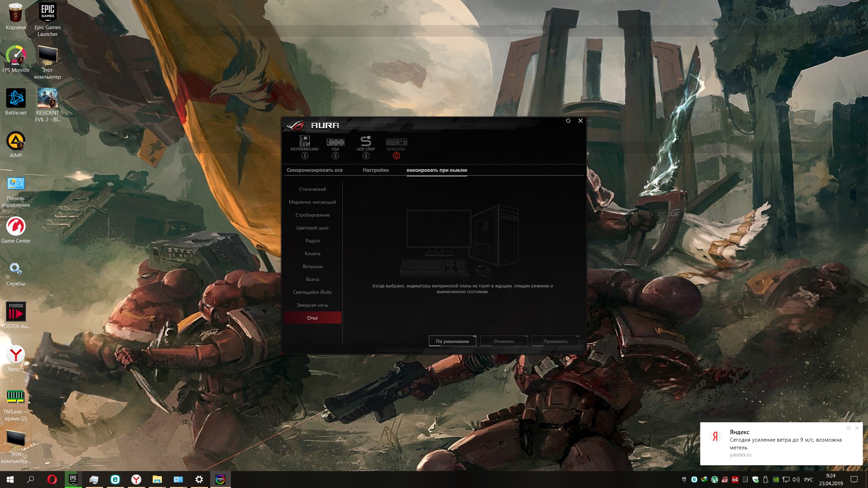The width and height of the screenshot is (868, 488).
Task: Pick the Звездная ночь effect
Action: click(x=312, y=305)
